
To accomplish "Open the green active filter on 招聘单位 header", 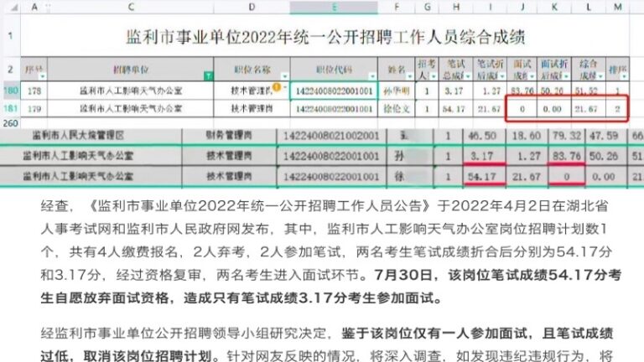I will (209, 76).
